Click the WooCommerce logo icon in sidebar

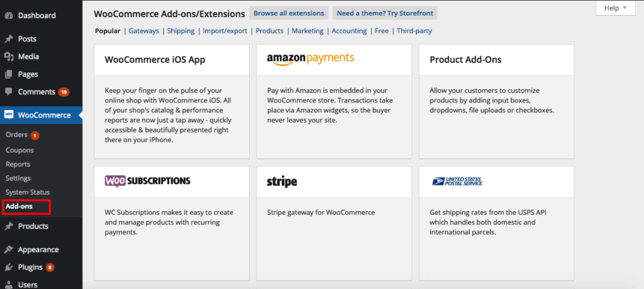[x=9, y=115]
